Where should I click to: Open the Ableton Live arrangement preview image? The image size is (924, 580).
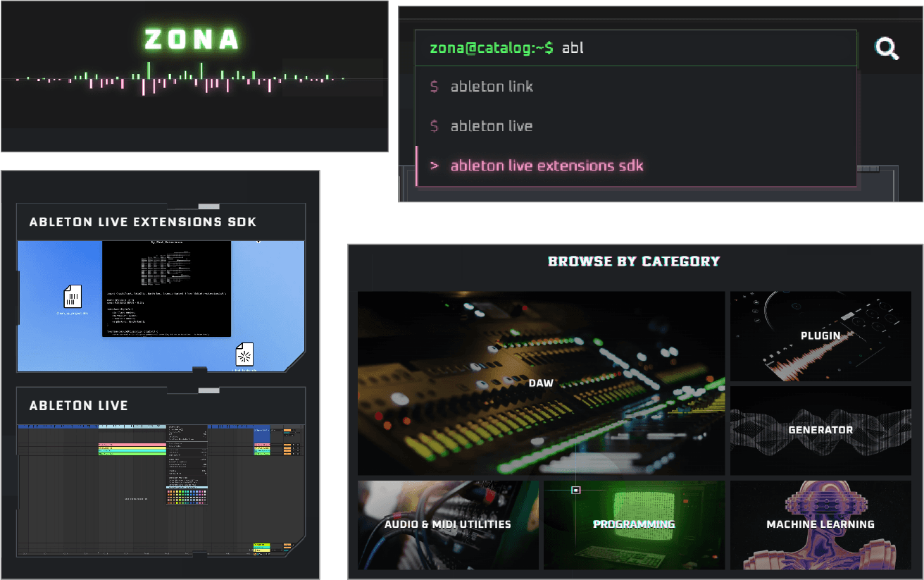point(161,490)
